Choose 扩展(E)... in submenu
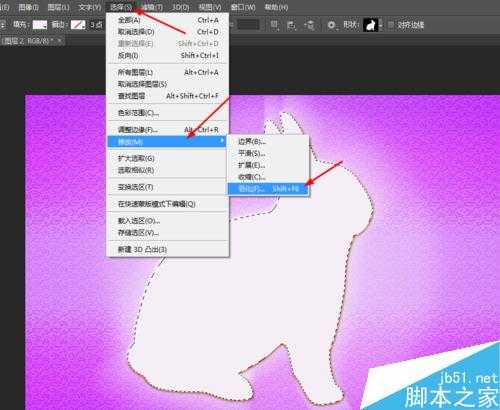 (268, 165)
